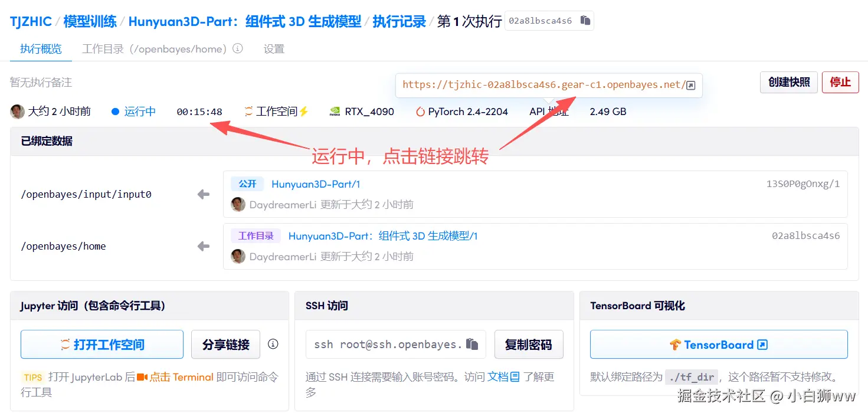Click the NVIDIA logo beside RTX_4090
Screen dimensions: 868x416
tap(335, 111)
